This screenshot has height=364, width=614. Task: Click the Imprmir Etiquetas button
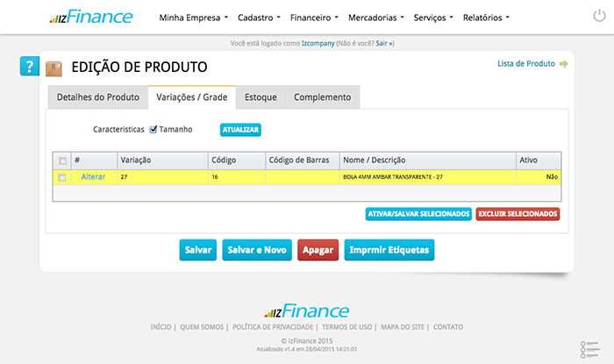(x=389, y=250)
